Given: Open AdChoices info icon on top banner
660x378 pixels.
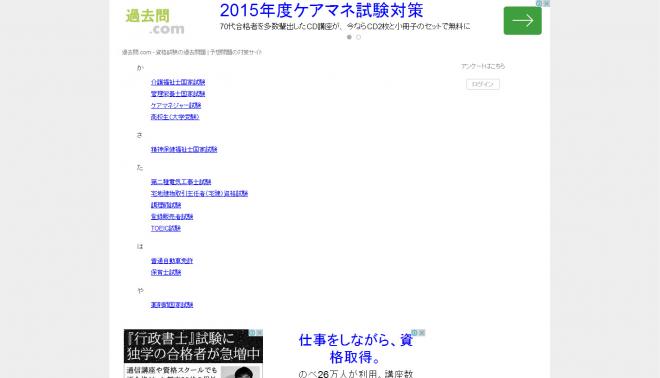Looking at the screenshot, I should pyautogui.click(x=539, y=3).
